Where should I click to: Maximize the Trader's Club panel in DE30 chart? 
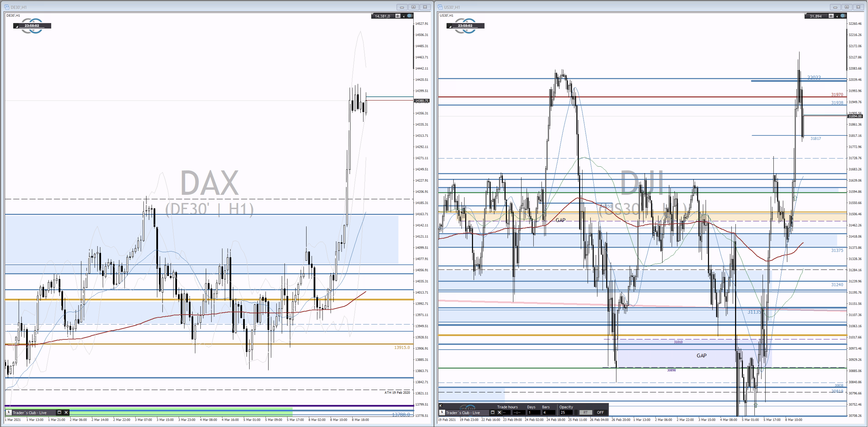tap(59, 413)
